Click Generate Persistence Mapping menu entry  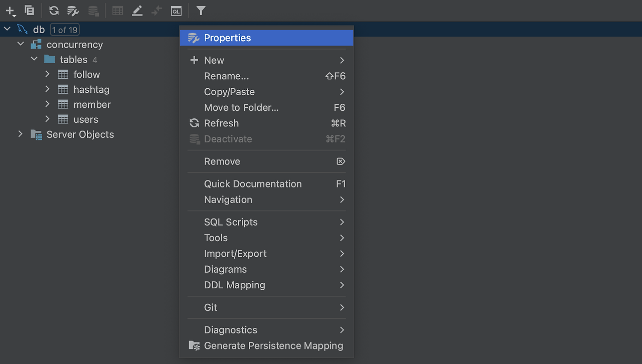pyautogui.click(x=273, y=346)
